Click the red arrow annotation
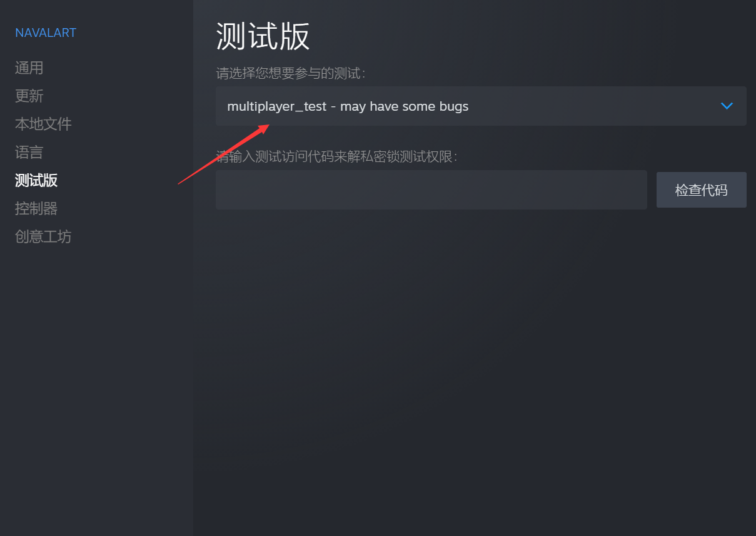The image size is (756, 536). click(223, 154)
